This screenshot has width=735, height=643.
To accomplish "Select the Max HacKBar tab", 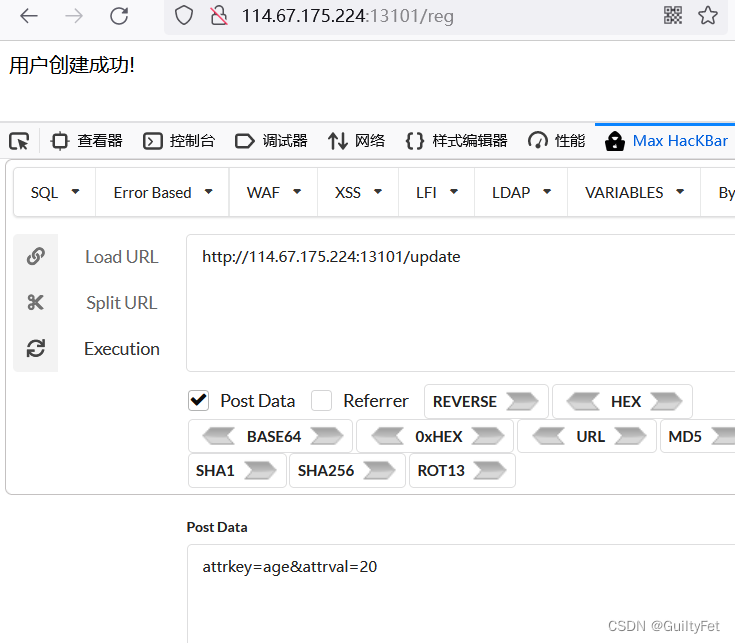I will coord(666,141).
